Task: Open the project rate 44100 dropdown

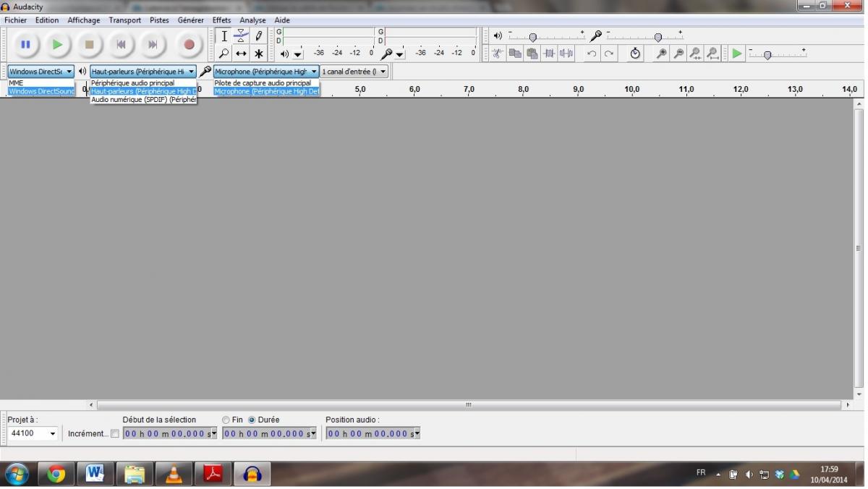Action: [x=33, y=433]
